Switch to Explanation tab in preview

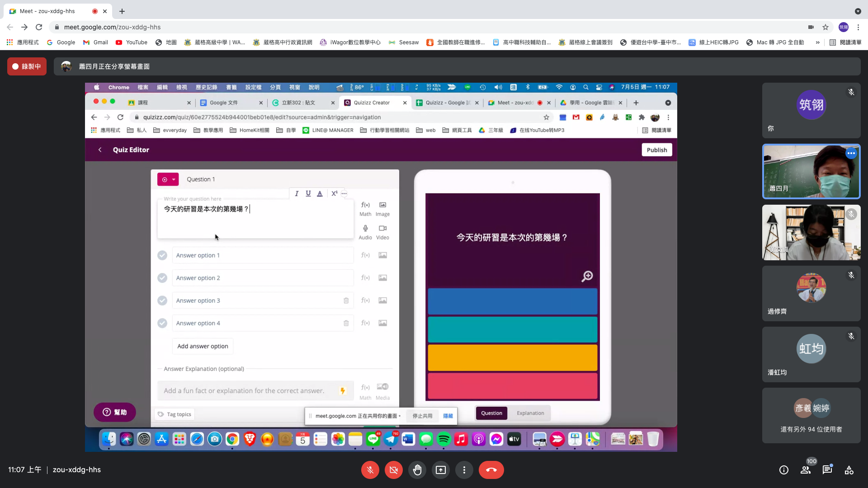point(530,413)
